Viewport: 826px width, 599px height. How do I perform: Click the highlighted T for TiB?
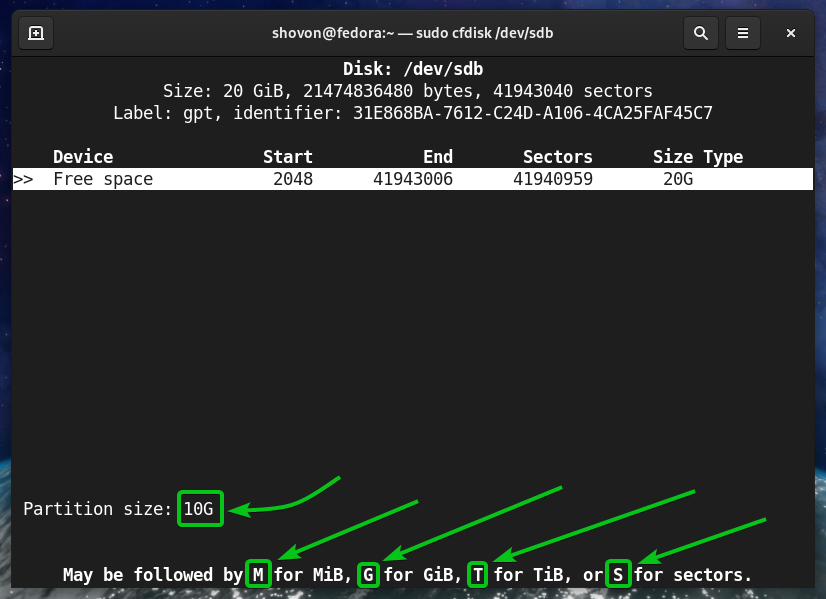(476, 575)
